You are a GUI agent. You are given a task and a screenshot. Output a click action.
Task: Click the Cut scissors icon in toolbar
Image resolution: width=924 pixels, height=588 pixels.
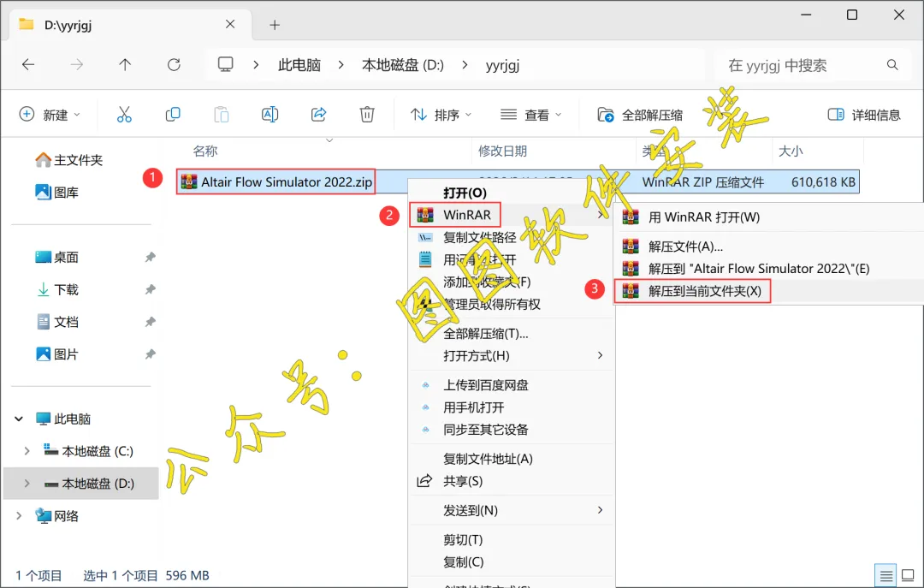(x=124, y=115)
